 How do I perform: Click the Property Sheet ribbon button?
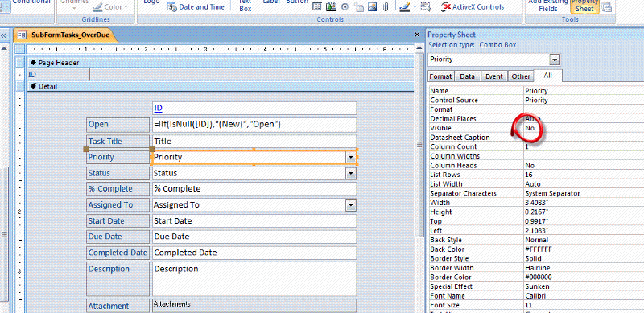[x=584, y=6]
